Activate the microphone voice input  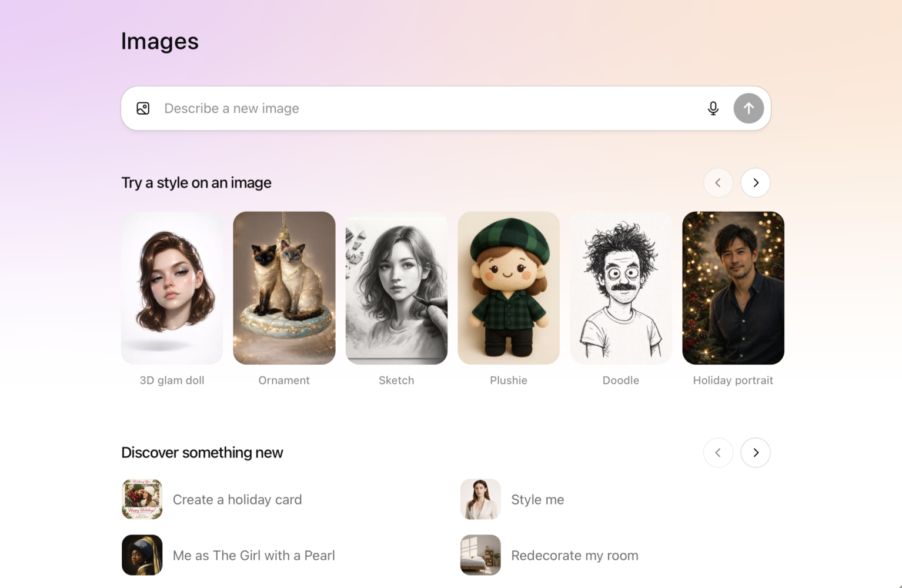tap(713, 108)
